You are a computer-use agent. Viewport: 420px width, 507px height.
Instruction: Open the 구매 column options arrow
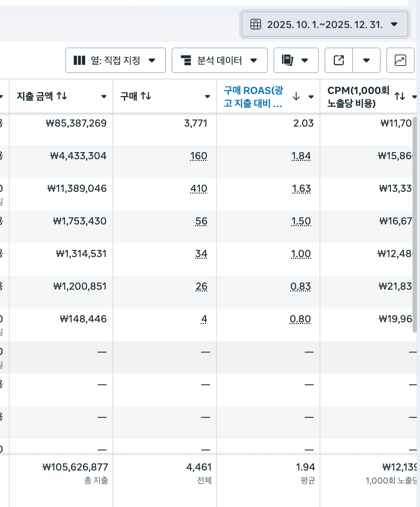pos(208,96)
